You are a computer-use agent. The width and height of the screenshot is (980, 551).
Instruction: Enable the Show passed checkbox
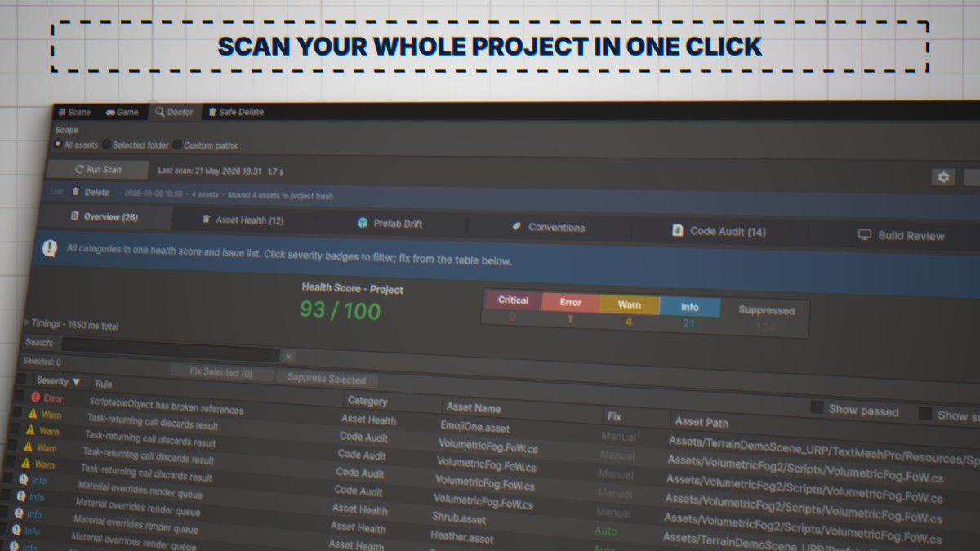[x=816, y=407]
